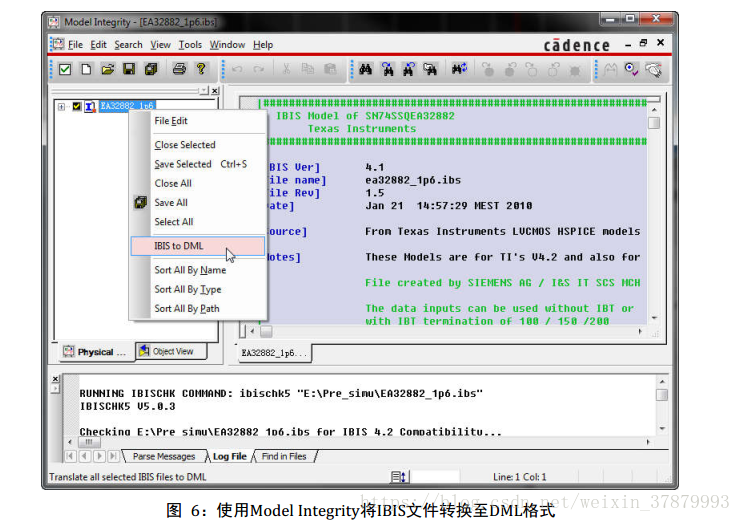
Task: Find next with the second binoculars icon
Action: (x=388, y=69)
